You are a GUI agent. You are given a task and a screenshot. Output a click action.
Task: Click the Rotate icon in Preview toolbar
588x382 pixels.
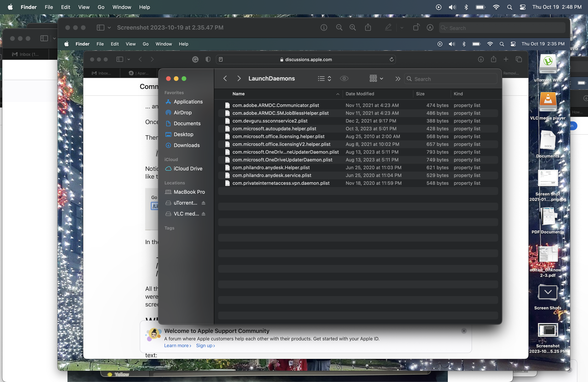416,27
